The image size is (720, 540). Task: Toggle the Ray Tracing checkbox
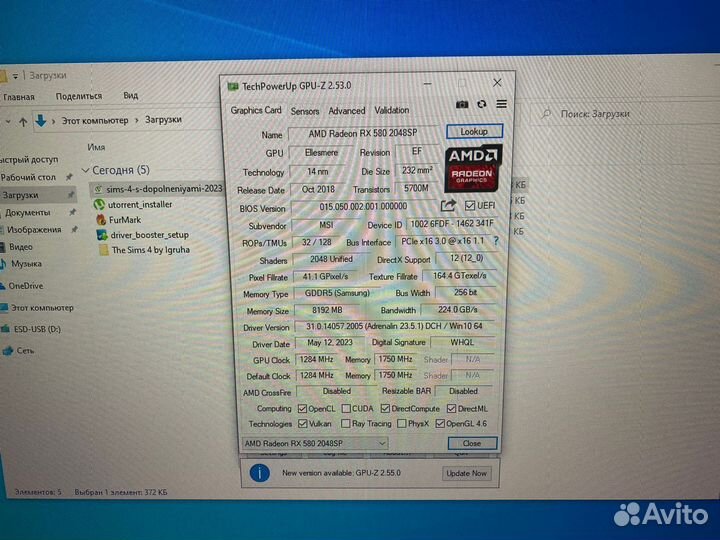[346, 423]
